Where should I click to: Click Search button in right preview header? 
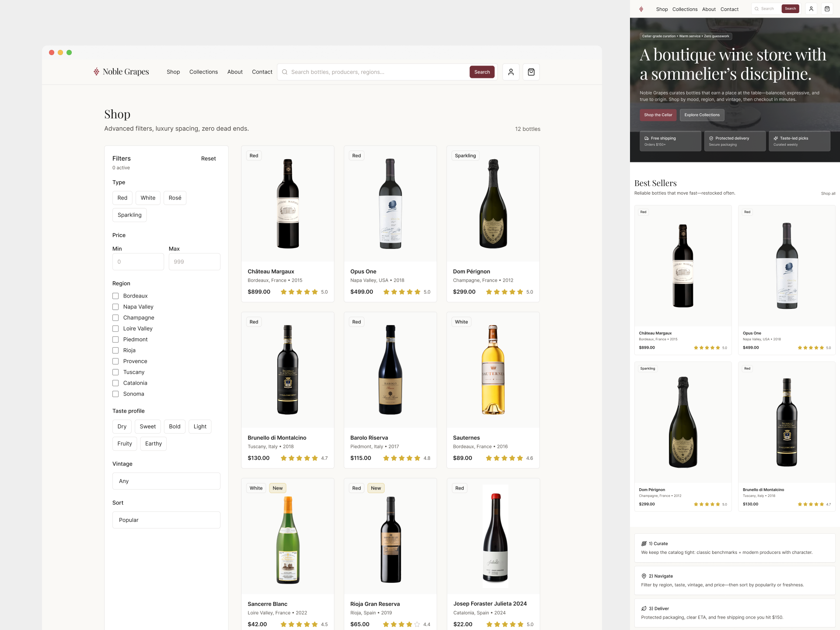[790, 9]
